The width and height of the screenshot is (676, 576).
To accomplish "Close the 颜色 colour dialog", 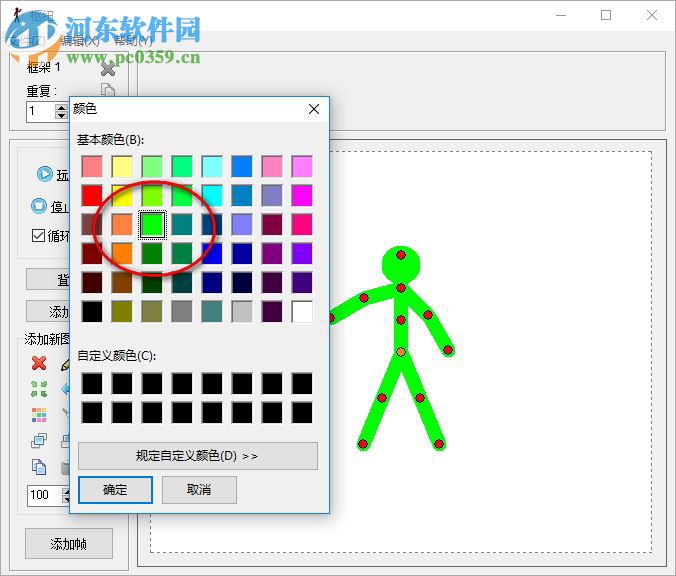I will [x=314, y=109].
